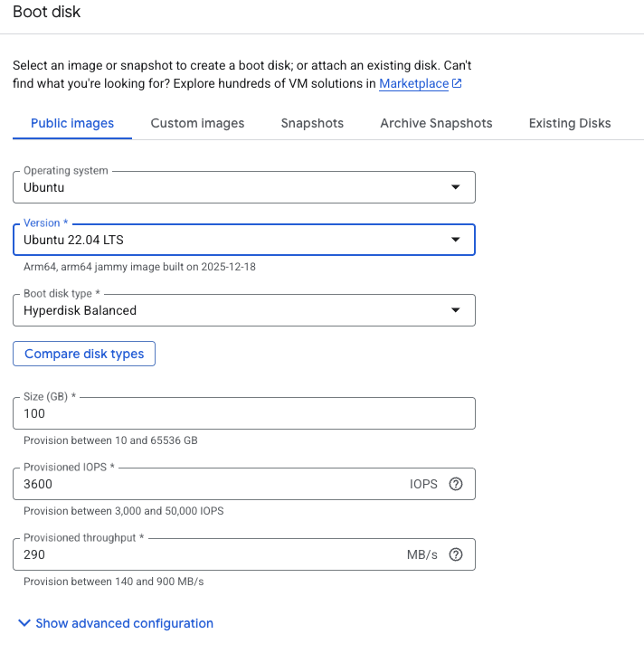Click the arrow icon in Operating system field
644x653 pixels.
[x=456, y=188]
